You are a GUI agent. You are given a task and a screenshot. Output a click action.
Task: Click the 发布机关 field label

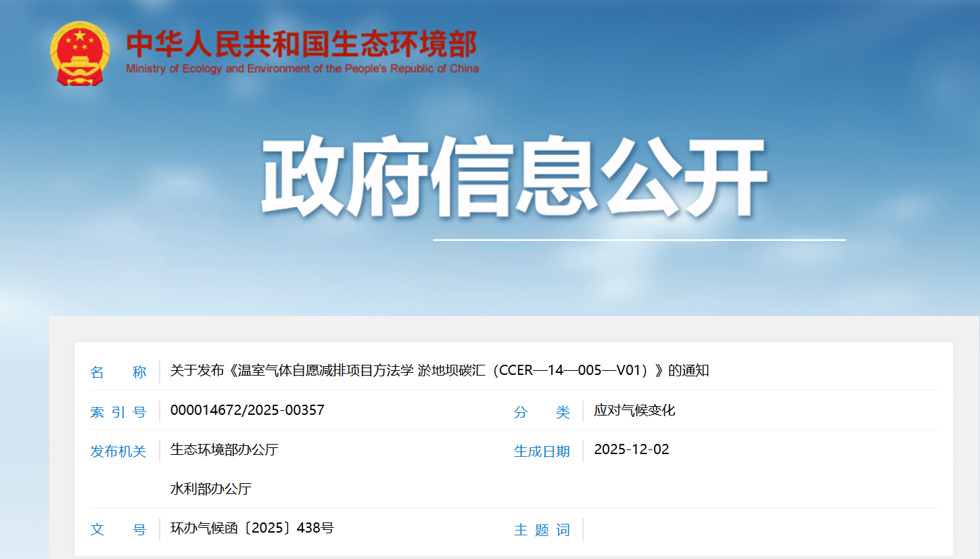(118, 451)
